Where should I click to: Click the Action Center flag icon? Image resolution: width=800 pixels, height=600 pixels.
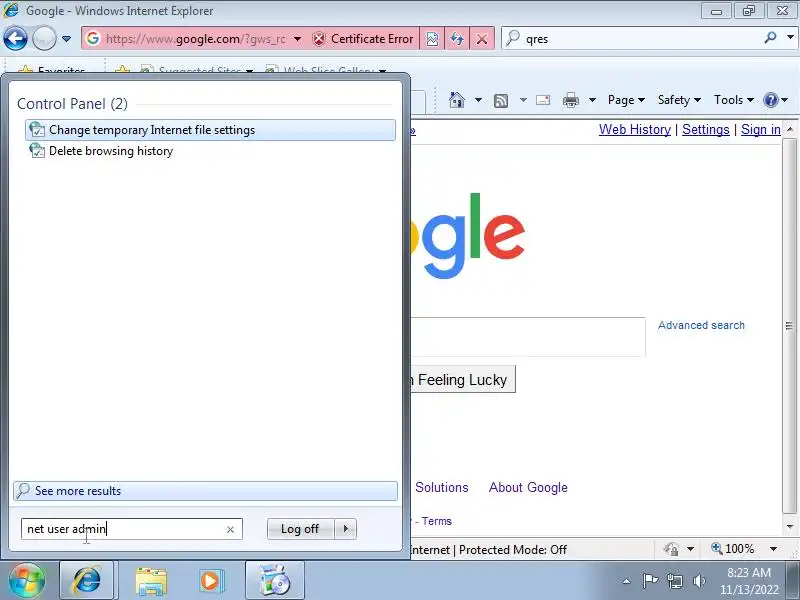(650, 581)
